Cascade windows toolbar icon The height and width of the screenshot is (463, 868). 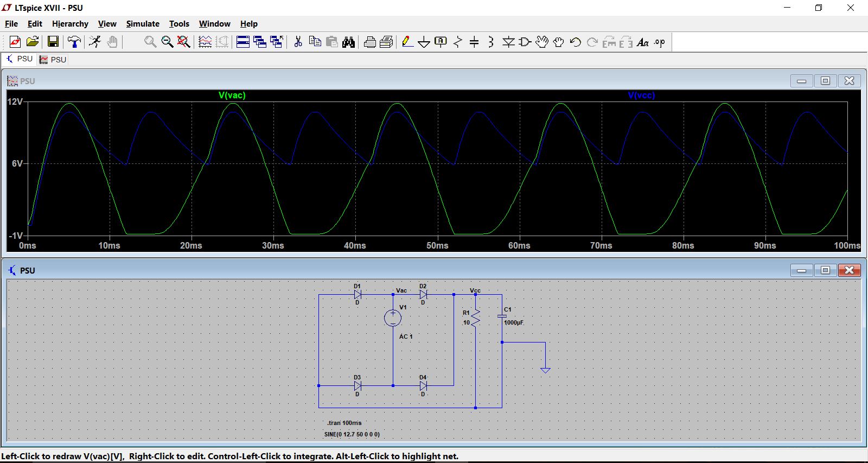[x=260, y=42]
